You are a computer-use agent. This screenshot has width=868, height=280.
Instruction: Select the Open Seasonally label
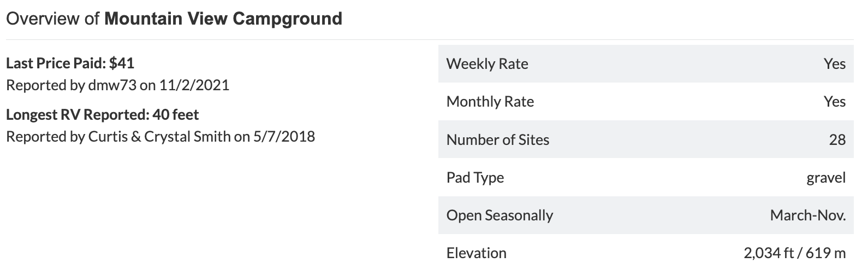[500, 215]
